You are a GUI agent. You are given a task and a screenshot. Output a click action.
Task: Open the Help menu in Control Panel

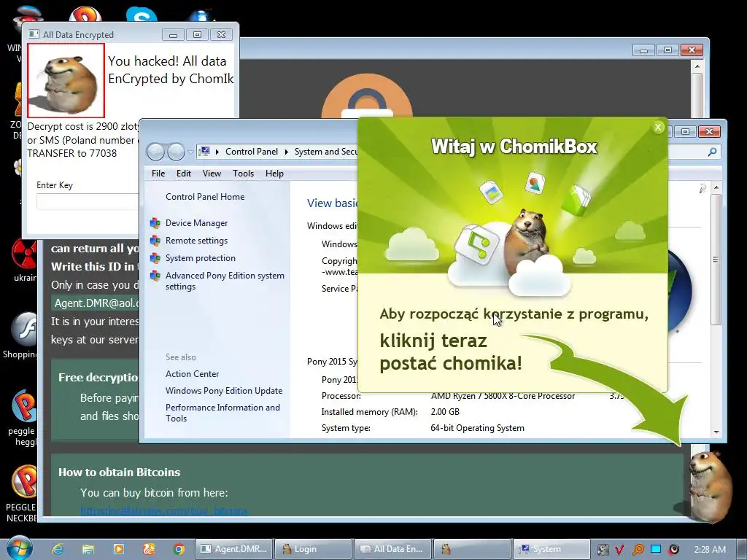[x=274, y=174]
